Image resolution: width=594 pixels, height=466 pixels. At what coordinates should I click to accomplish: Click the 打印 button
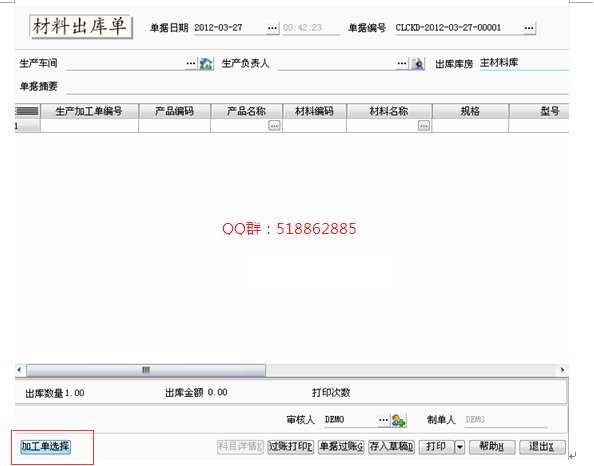click(436, 447)
